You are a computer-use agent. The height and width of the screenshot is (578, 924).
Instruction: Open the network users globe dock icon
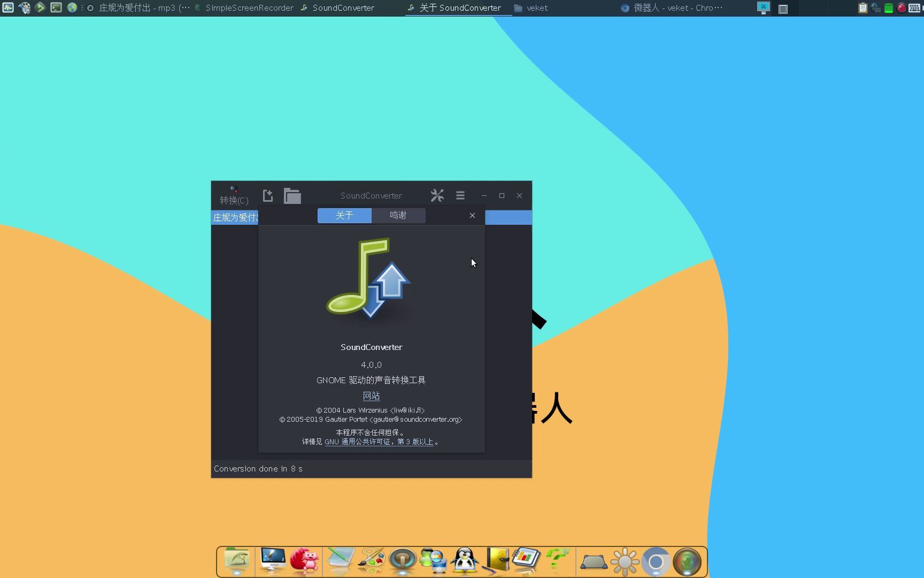click(x=434, y=561)
